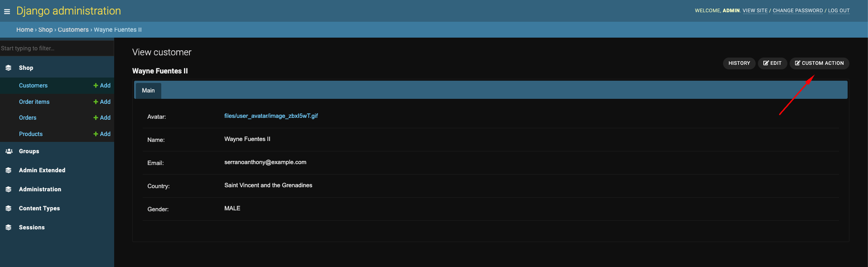Add a new customer via plus link
The image size is (868, 267).
(102, 86)
